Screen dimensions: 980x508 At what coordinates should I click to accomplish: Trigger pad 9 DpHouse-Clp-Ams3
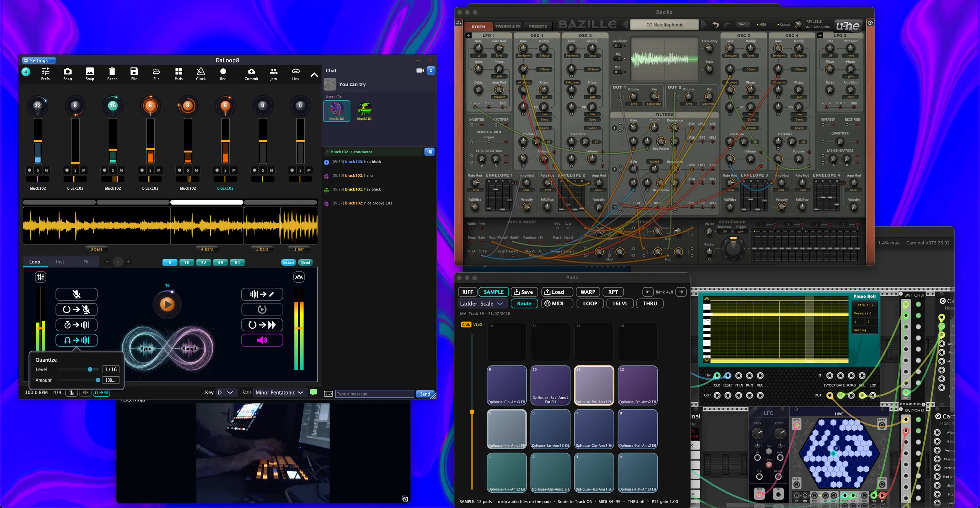coord(506,385)
